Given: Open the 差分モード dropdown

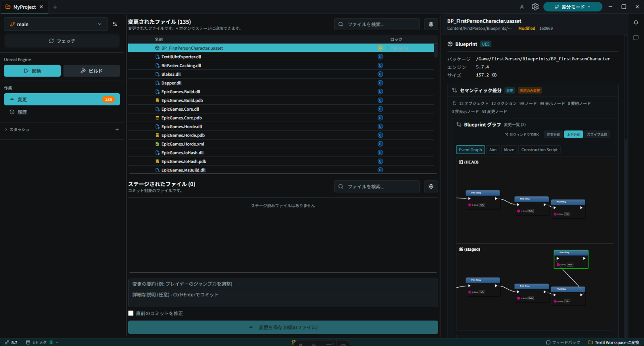Looking at the screenshot, I should [x=573, y=7].
